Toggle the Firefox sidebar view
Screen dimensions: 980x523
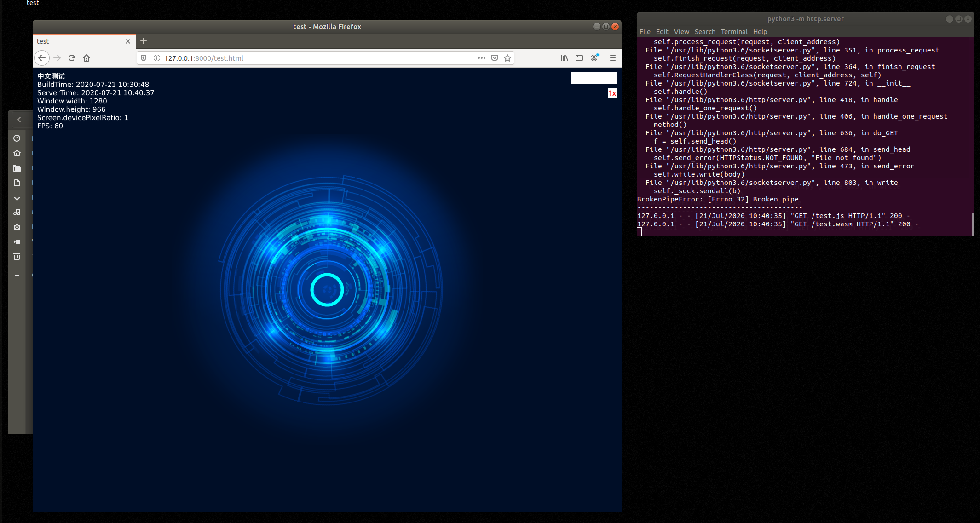(579, 58)
